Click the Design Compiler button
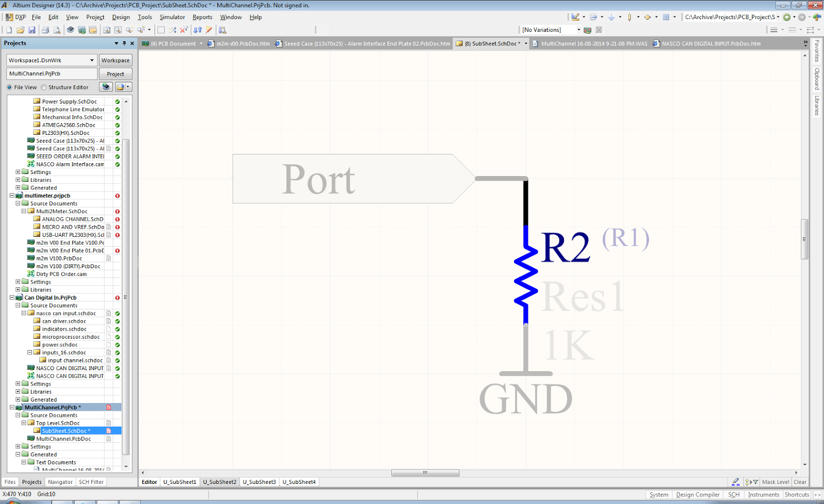 point(697,494)
